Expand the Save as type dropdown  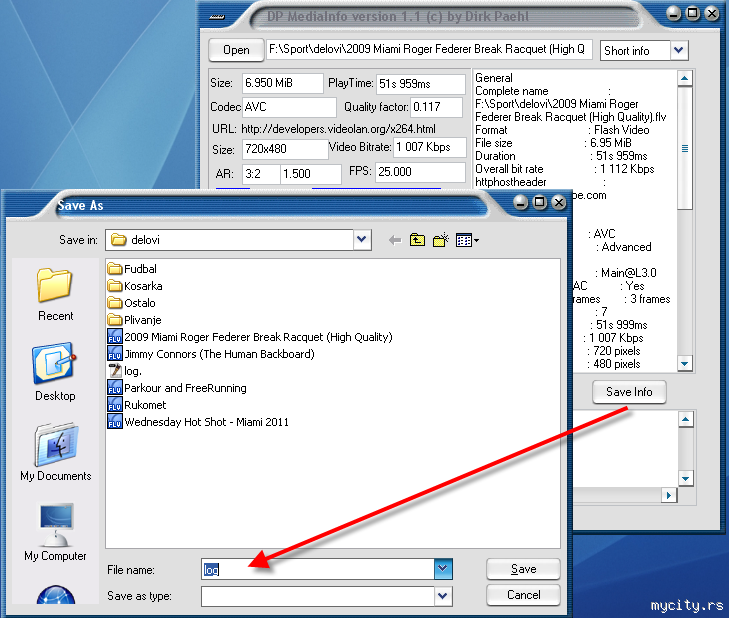[443, 596]
